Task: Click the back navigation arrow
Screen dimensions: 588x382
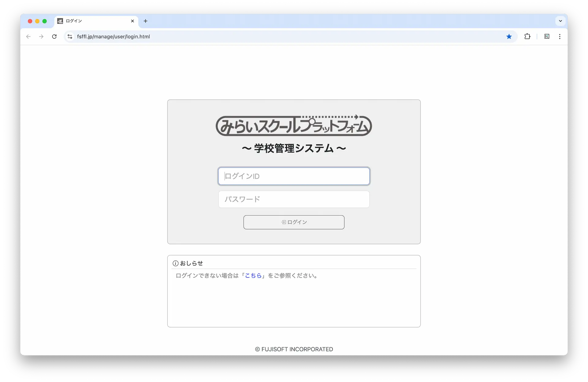Action: pyautogui.click(x=28, y=36)
